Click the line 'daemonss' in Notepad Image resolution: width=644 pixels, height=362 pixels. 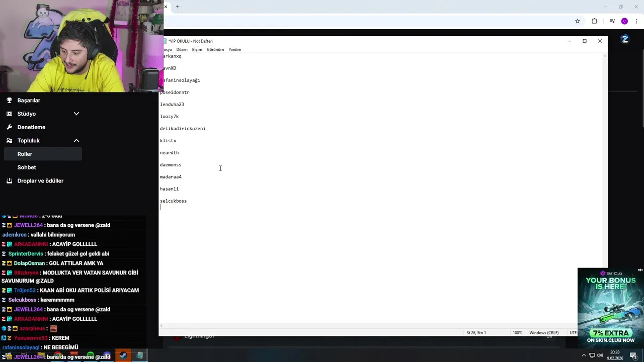coord(171,165)
